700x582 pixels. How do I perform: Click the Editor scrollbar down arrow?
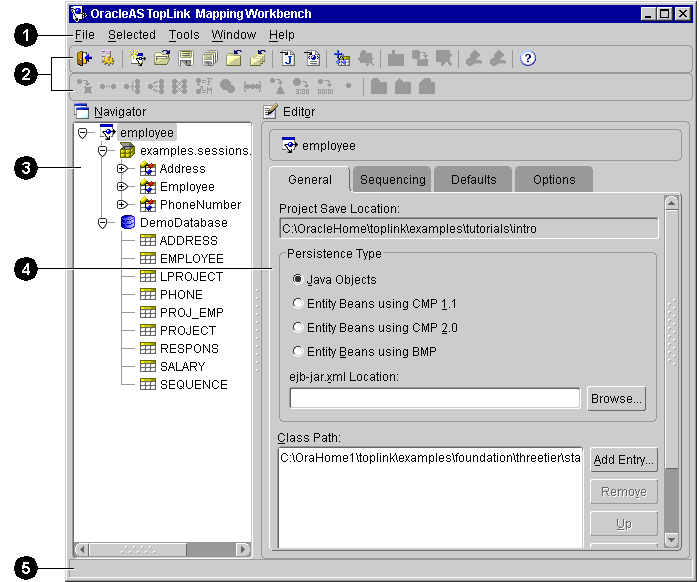(671, 540)
